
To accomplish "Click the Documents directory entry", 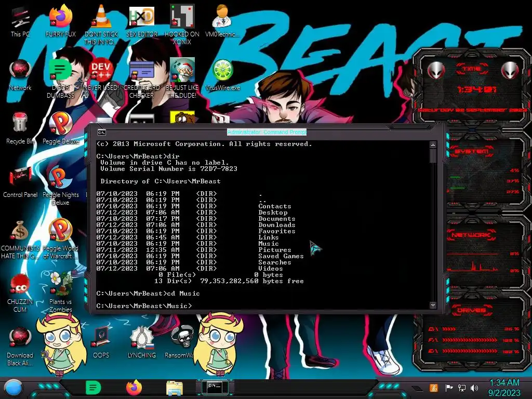I will [x=276, y=219].
